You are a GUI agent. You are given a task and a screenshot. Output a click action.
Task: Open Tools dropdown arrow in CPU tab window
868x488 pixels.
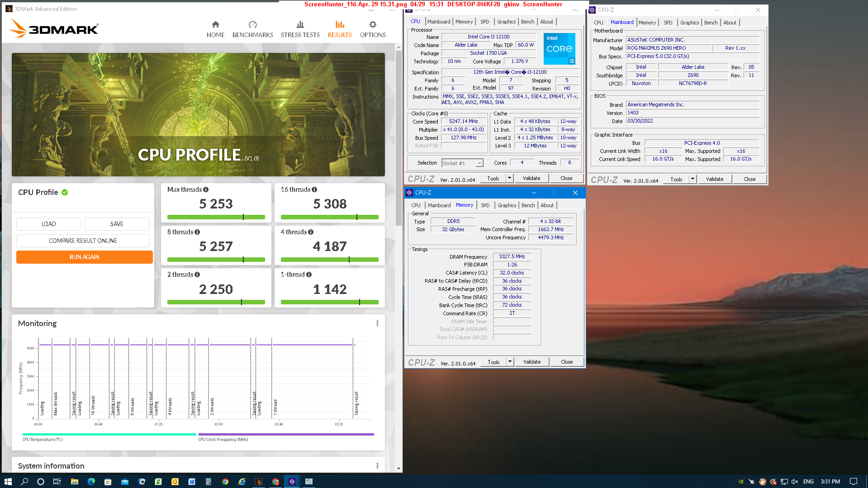click(x=509, y=178)
